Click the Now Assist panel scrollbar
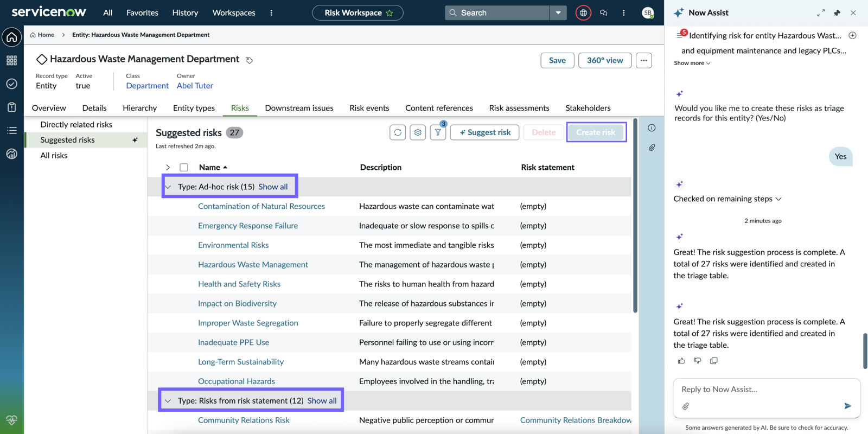 [x=865, y=351]
